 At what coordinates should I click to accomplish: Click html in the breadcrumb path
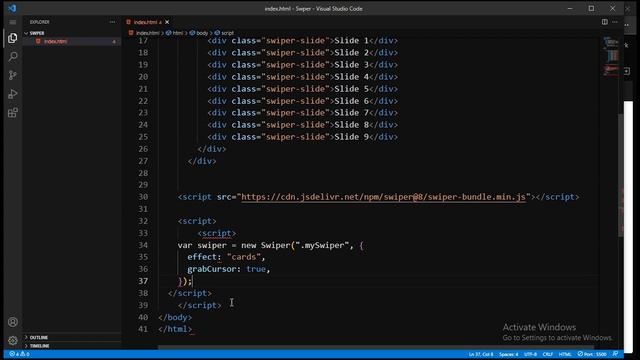(x=178, y=33)
